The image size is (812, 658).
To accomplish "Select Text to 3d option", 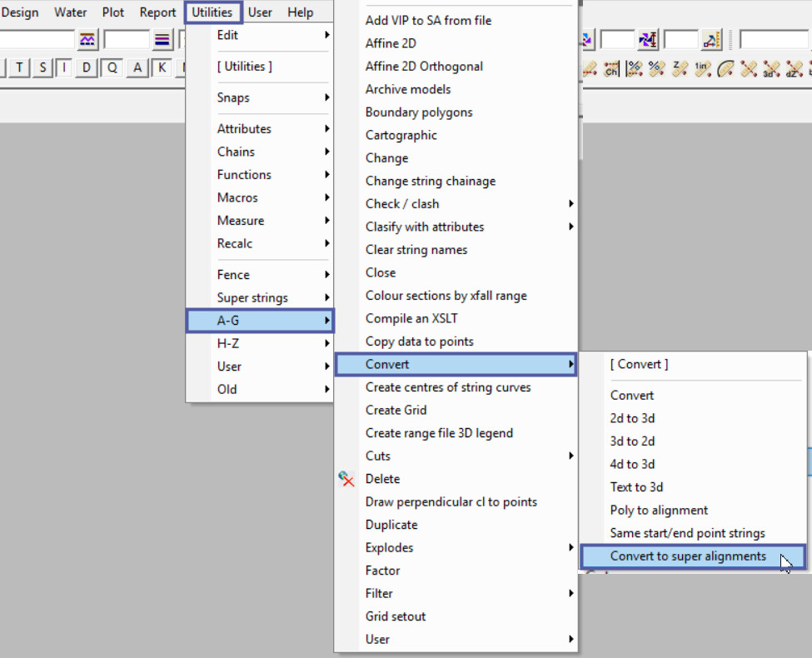I will coord(693,487).
